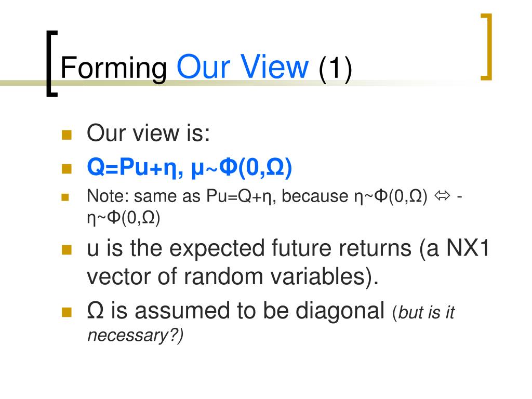Click the line 'vector of random variables).'
The width and height of the screenshot is (532, 399).
click(x=232, y=276)
